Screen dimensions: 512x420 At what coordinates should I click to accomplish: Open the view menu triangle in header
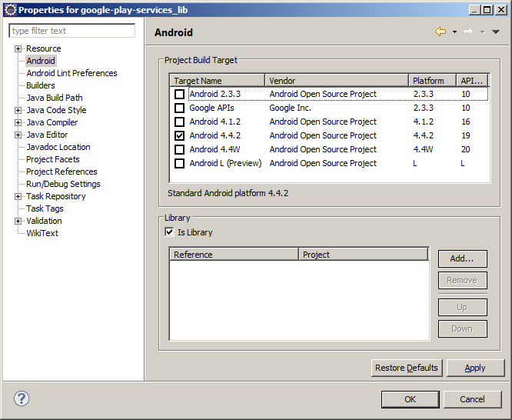point(495,32)
